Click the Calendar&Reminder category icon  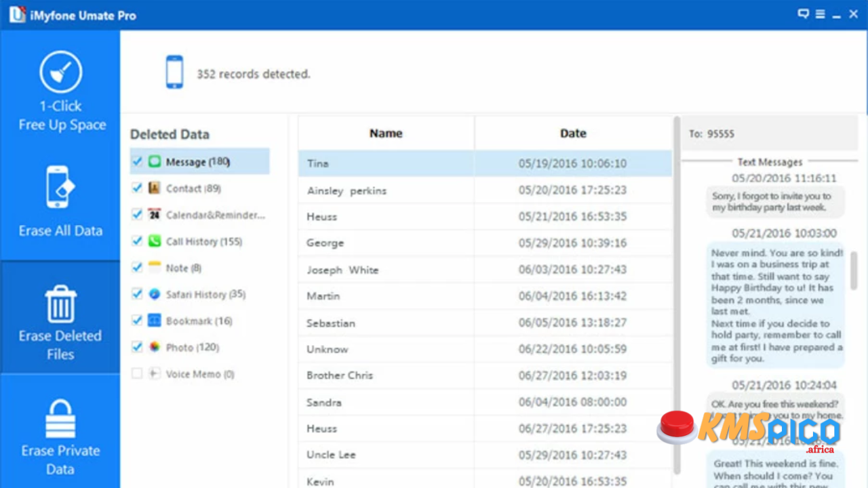155,215
